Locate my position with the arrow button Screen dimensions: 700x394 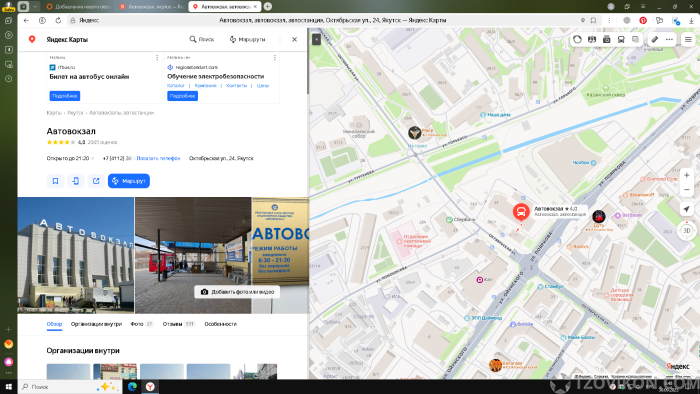tap(687, 209)
